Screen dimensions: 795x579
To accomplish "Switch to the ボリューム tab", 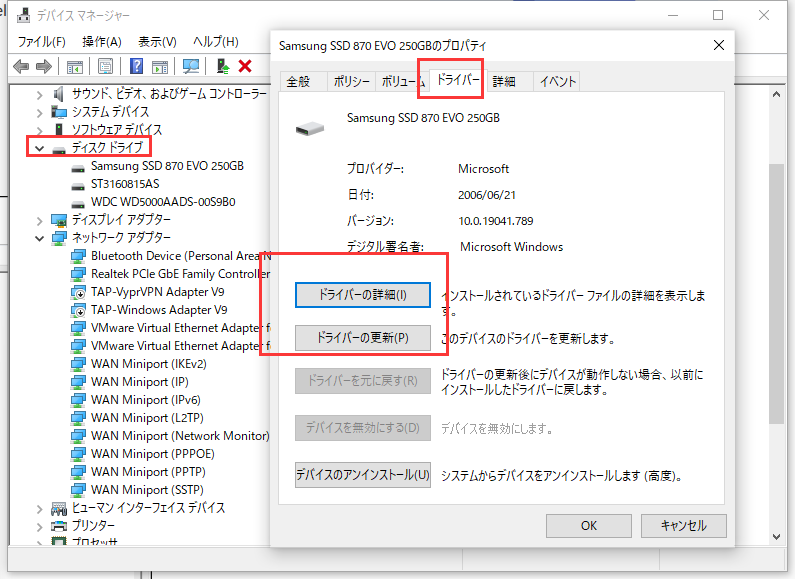I will [x=403, y=82].
